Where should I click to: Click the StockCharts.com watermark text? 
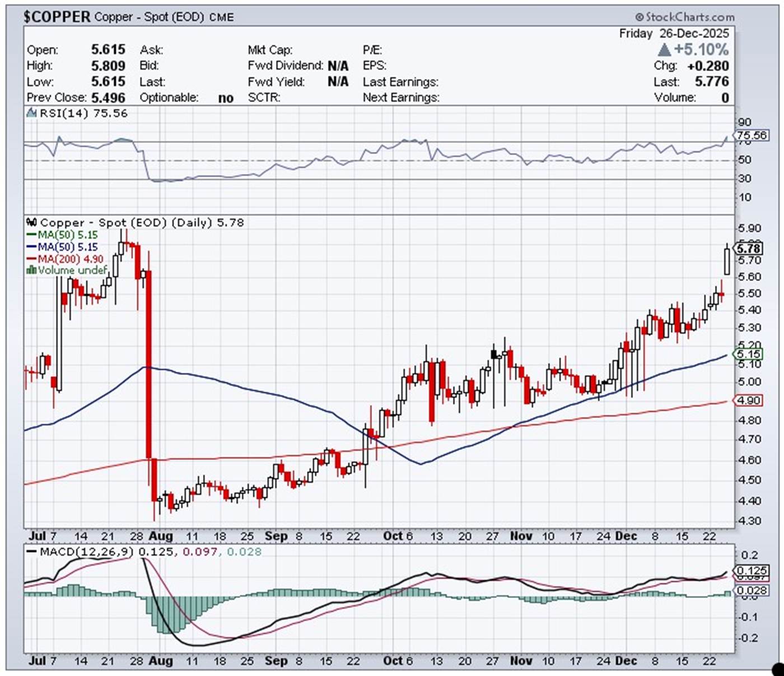coord(690,17)
